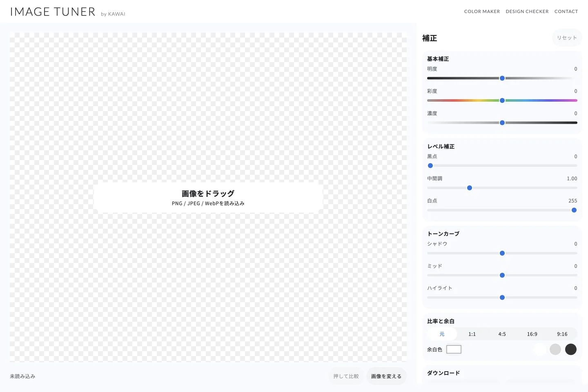Open the 余白色 color picker box
588x392 pixels.
click(454, 350)
